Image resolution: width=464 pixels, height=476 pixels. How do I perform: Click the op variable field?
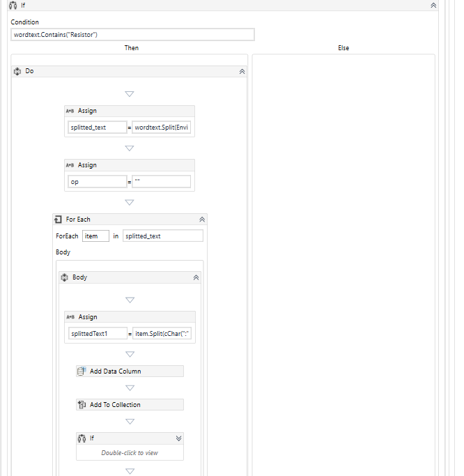coord(97,182)
